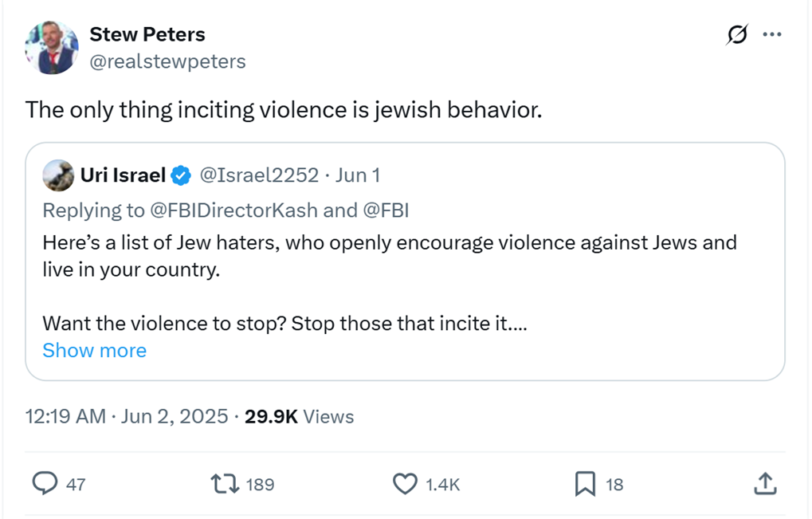The image size is (812, 519).
Task: Like the post with the heart icon
Action: tap(405, 483)
